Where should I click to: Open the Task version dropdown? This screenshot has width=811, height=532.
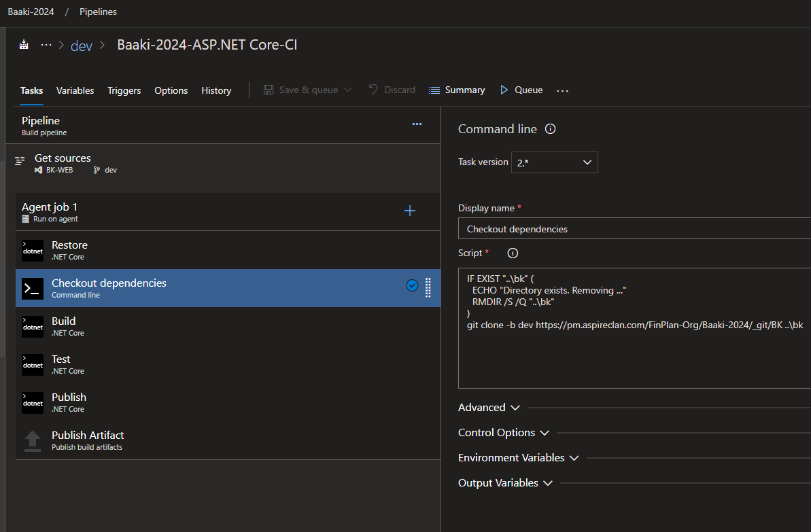(555, 162)
